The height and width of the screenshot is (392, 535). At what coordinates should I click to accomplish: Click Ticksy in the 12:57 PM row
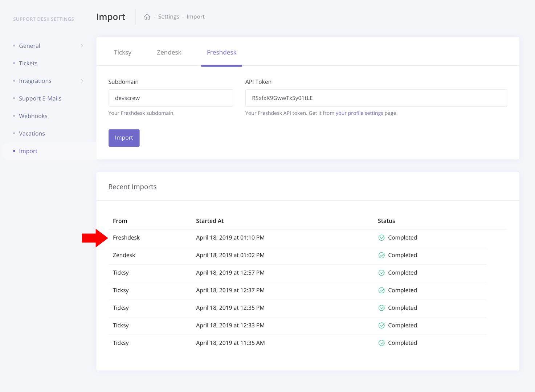[x=121, y=273]
